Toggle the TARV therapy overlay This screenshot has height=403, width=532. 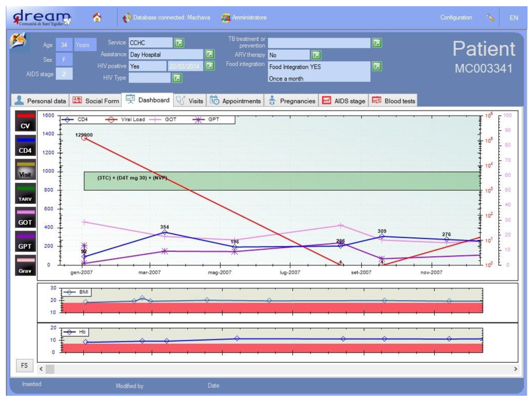pyautogui.click(x=25, y=194)
